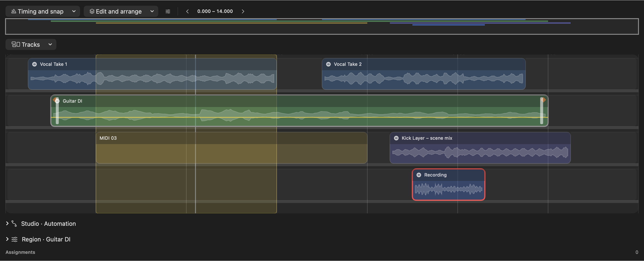The image size is (644, 261).
Task: Click the Timing and snap metronome icon
Action: point(14,11)
